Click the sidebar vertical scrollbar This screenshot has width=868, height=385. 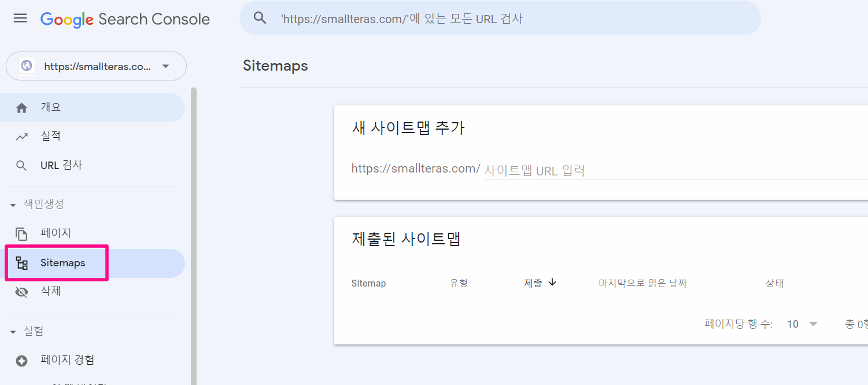point(194,236)
